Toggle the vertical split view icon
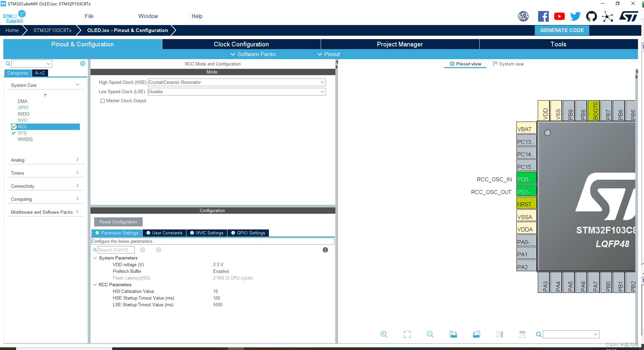Screen dimensions: 644x350 click(x=499, y=334)
